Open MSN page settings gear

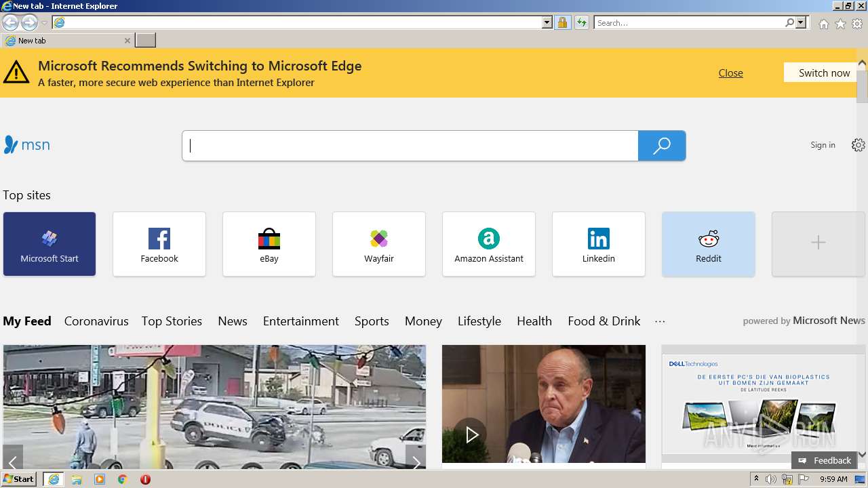tap(859, 145)
